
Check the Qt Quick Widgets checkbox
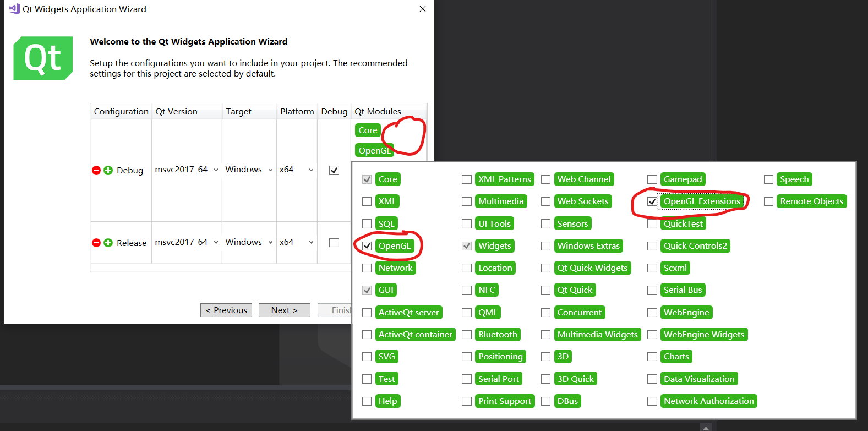tap(546, 268)
